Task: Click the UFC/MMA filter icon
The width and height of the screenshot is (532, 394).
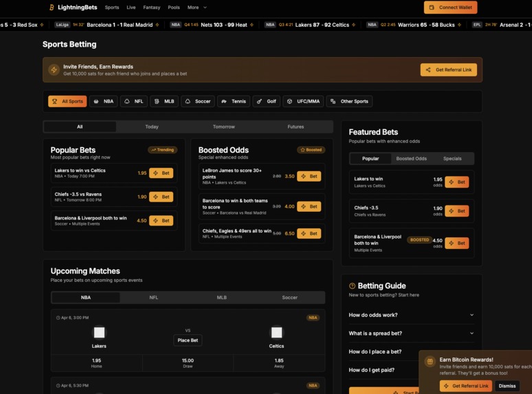Action: pyautogui.click(x=289, y=101)
